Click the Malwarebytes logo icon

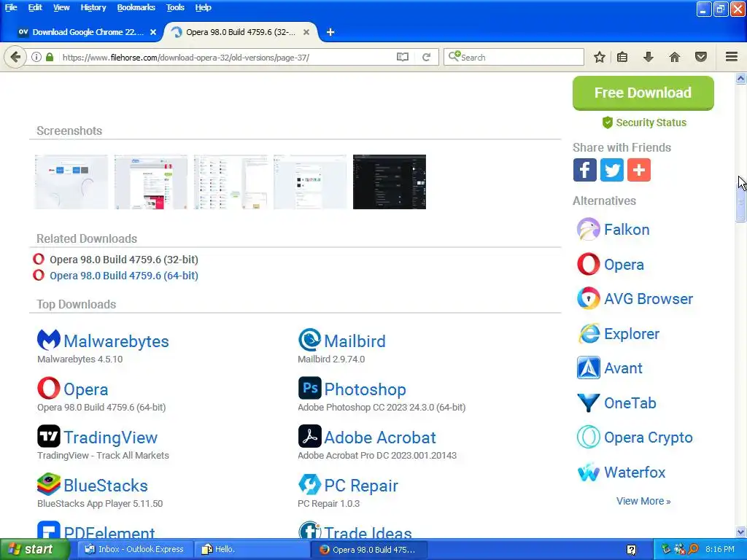(x=49, y=340)
